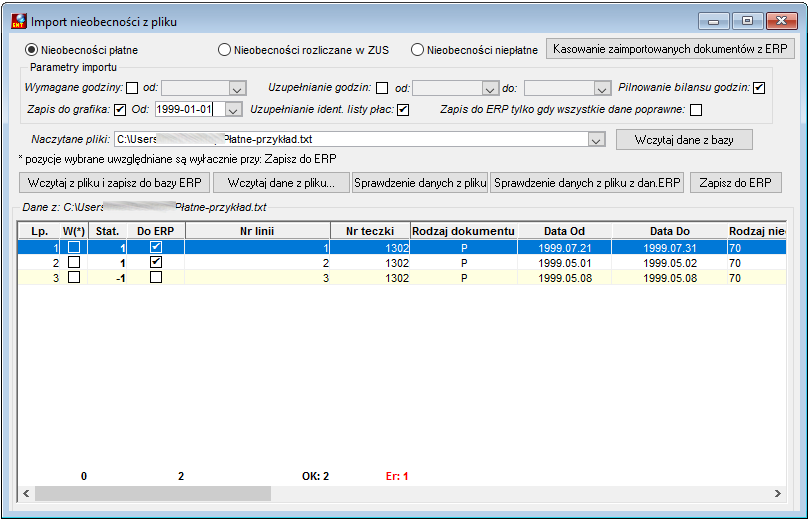Click the Data Do column header

669,231
